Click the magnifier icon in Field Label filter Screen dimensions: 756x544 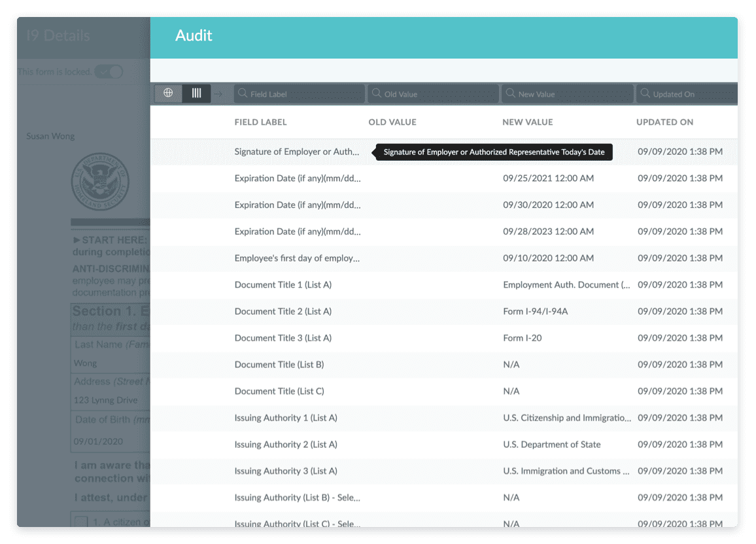[x=244, y=93]
